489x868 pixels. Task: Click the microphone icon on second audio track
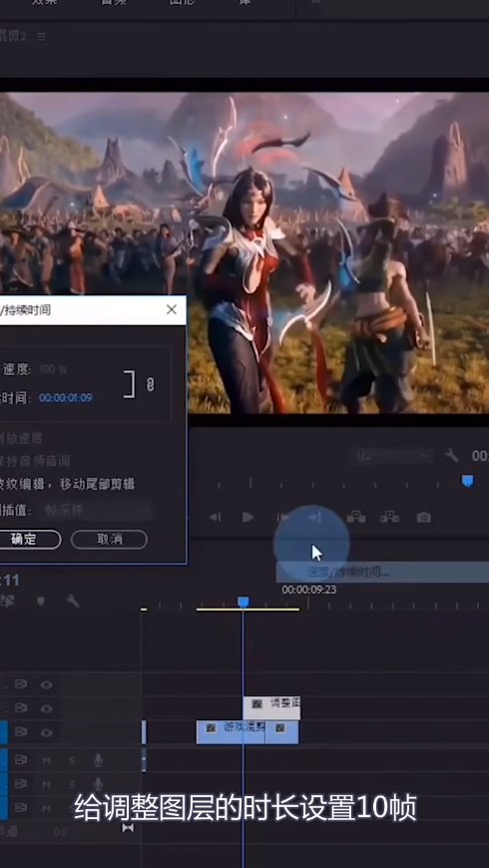[98, 784]
